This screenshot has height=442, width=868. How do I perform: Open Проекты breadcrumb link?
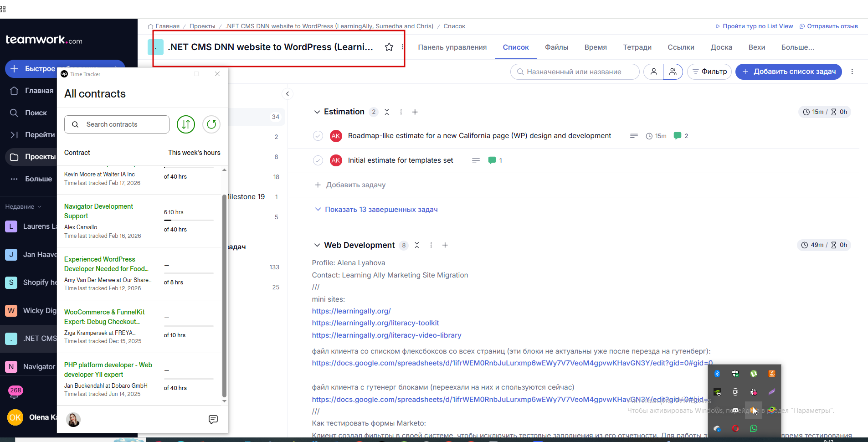click(x=202, y=26)
